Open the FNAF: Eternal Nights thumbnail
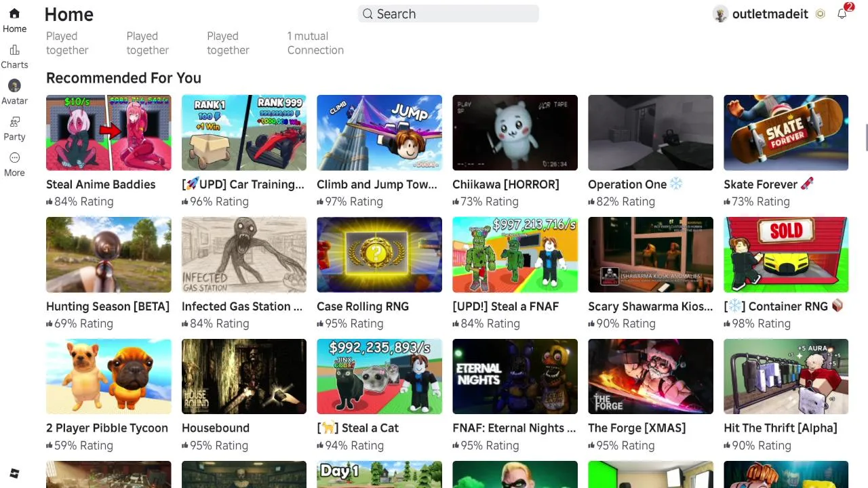868x488 pixels. coord(515,376)
